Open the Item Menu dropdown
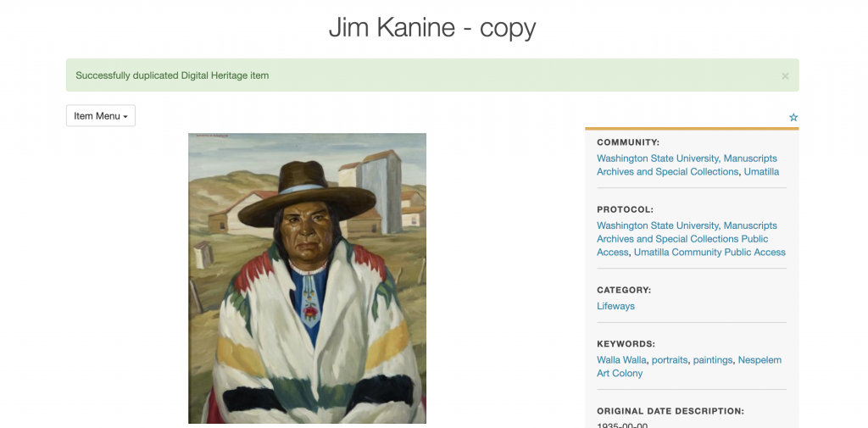This screenshot has height=428, width=868. click(101, 116)
